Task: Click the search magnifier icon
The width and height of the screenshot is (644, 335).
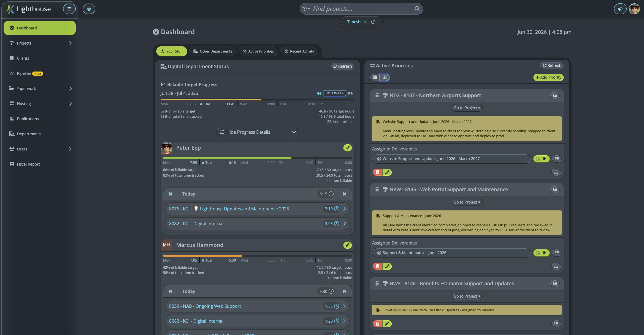Action: click(417, 9)
